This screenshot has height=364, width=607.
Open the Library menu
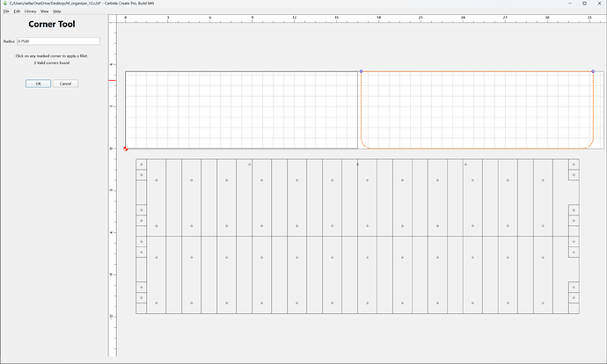[x=30, y=11]
